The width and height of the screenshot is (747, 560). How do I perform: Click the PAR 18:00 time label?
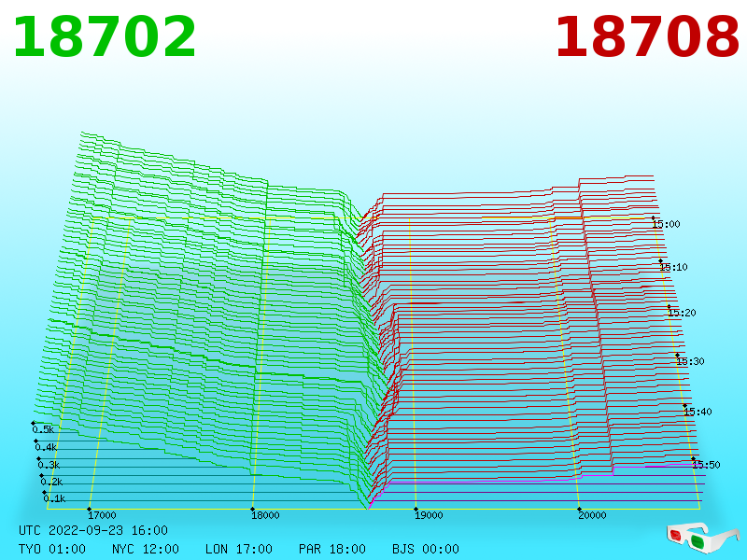coord(332,549)
